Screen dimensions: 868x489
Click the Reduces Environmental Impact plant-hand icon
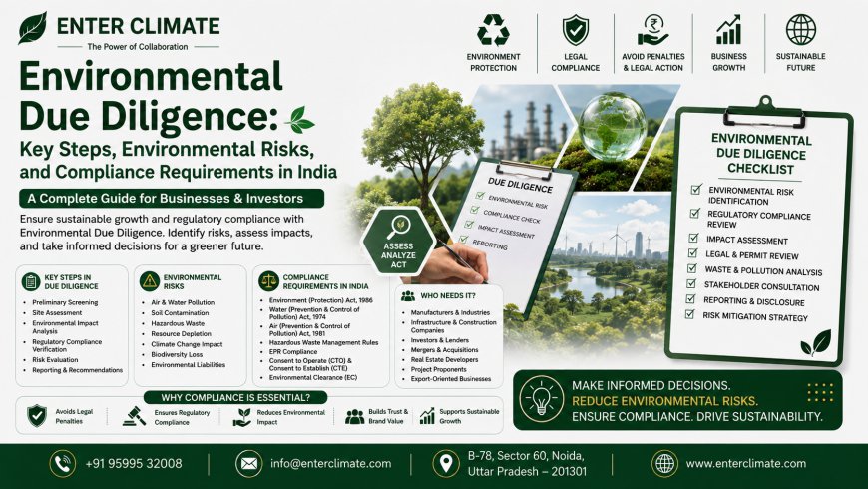click(241, 417)
